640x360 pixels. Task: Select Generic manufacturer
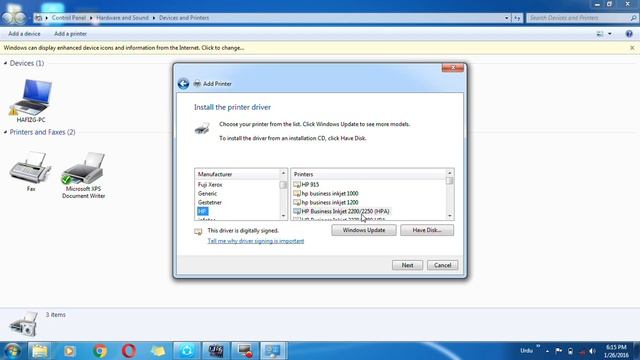click(207, 194)
